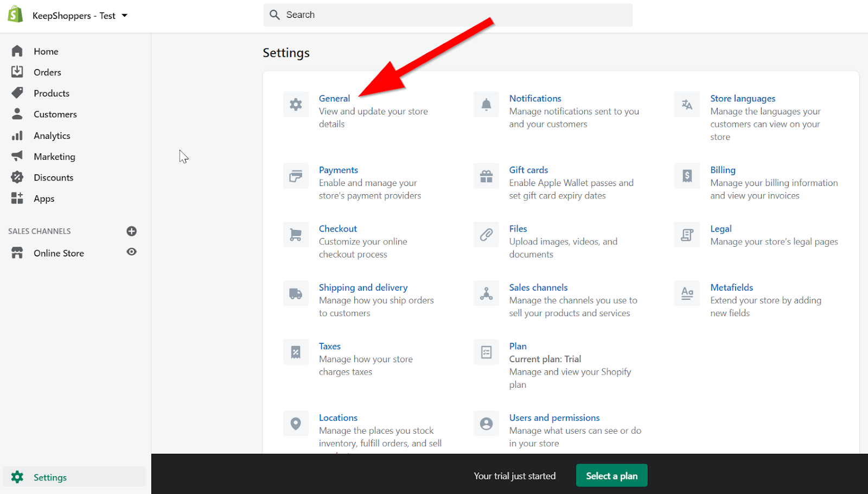The height and width of the screenshot is (494, 868).
Task: Add a sales channel with plus icon
Action: click(x=131, y=231)
